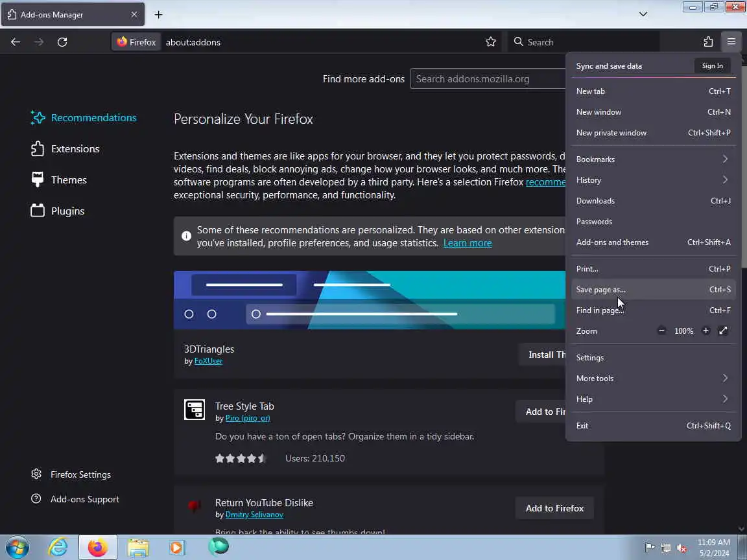Open Firefox Settings from sidebar

coord(71,474)
